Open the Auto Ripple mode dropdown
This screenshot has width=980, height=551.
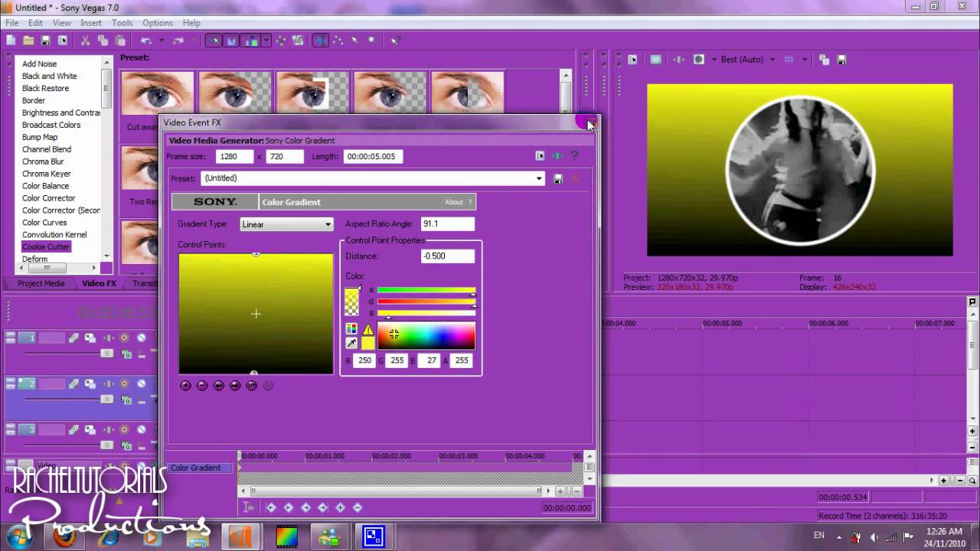coord(266,41)
